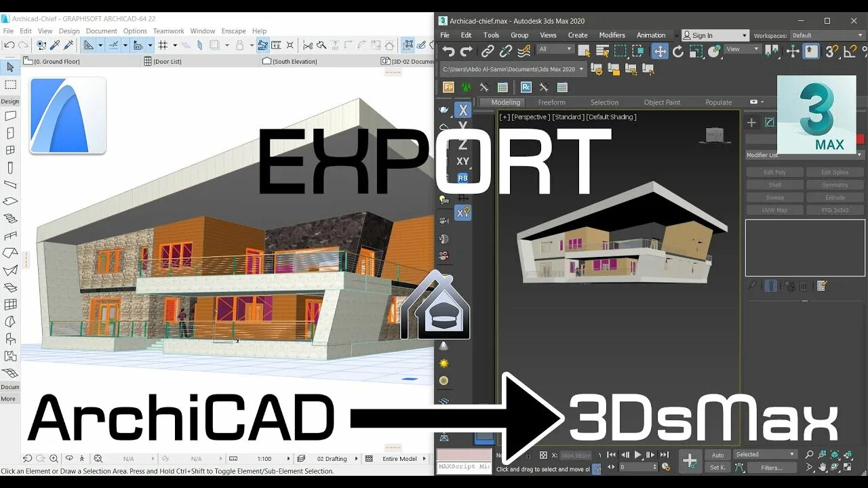The width and height of the screenshot is (868, 488).
Task: Open the 02 Drafting pen set dropdown
Action: 328,459
